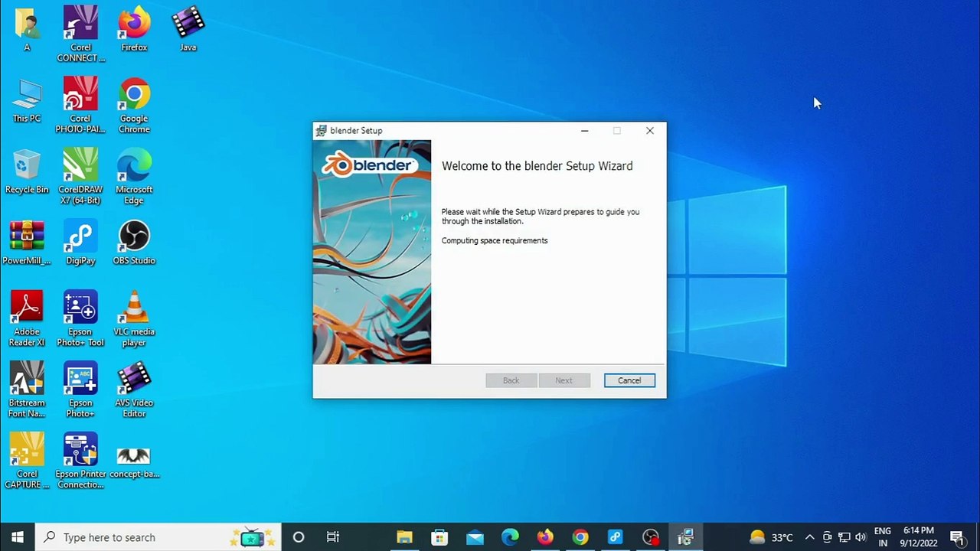The height and width of the screenshot is (551, 980).
Task: Open the user folder A desktop icon
Action: click(x=27, y=29)
